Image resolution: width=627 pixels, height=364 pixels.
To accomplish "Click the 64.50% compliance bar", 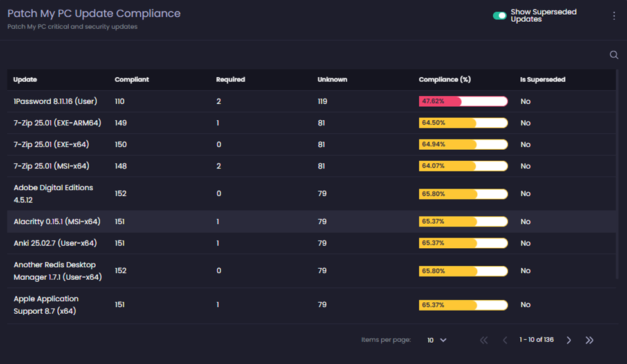I will pyautogui.click(x=464, y=123).
